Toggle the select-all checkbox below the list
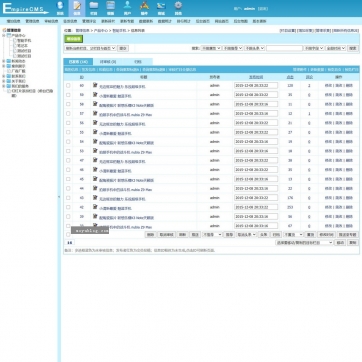 click(x=68, y=235)
